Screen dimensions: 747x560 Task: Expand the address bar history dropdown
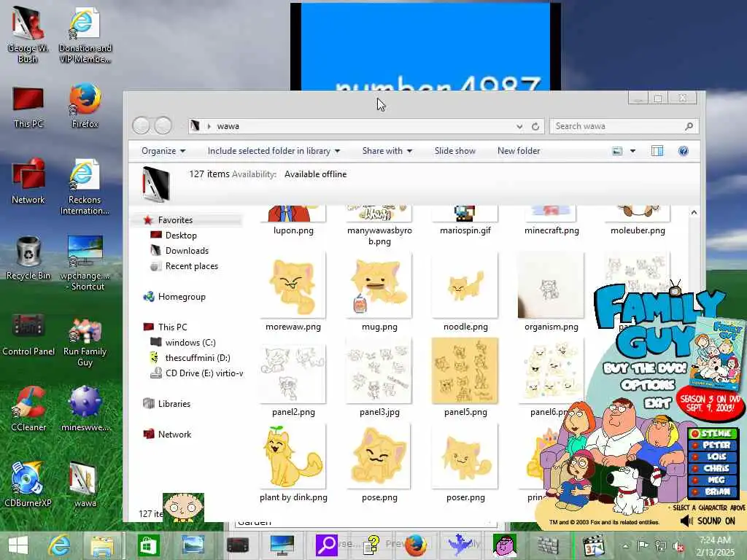click(x=519, y=126)
